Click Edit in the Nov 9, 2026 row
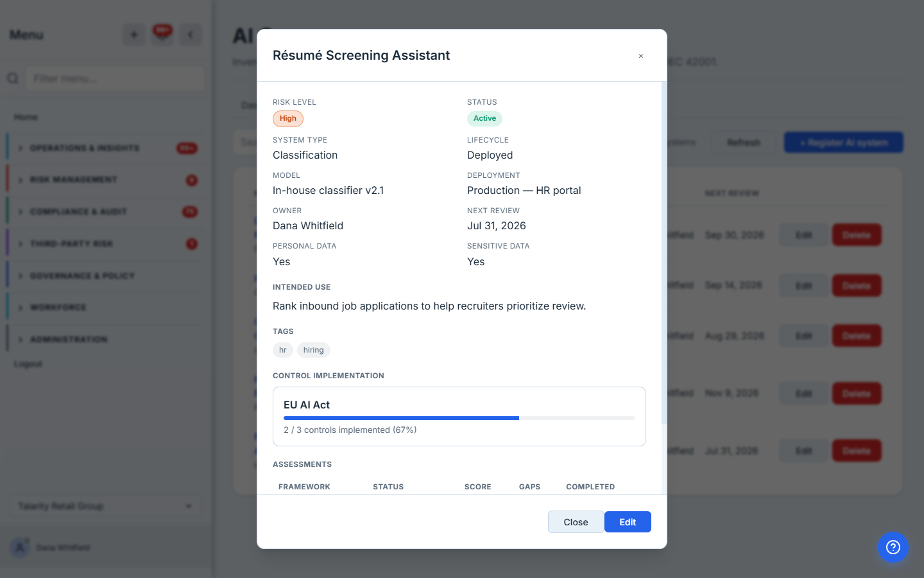The height and width of the screenshot is (578, 924). click(x=804, y=393)
